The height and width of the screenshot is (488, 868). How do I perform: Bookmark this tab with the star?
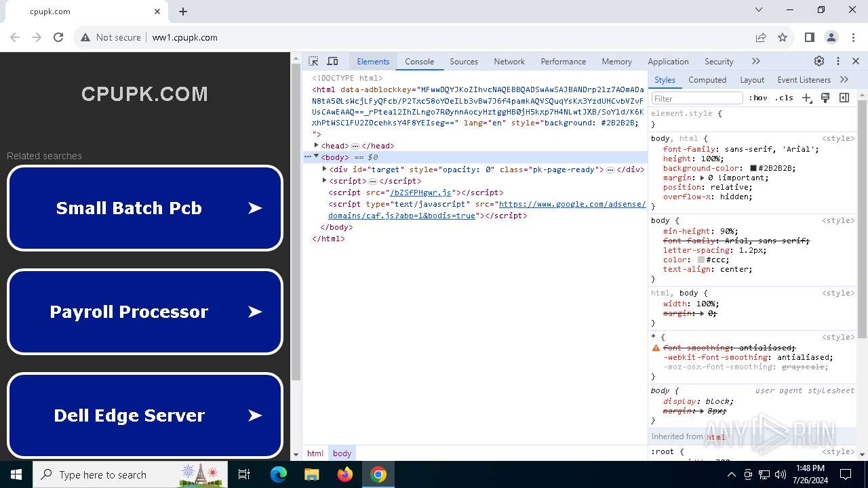tap(783, 37)
